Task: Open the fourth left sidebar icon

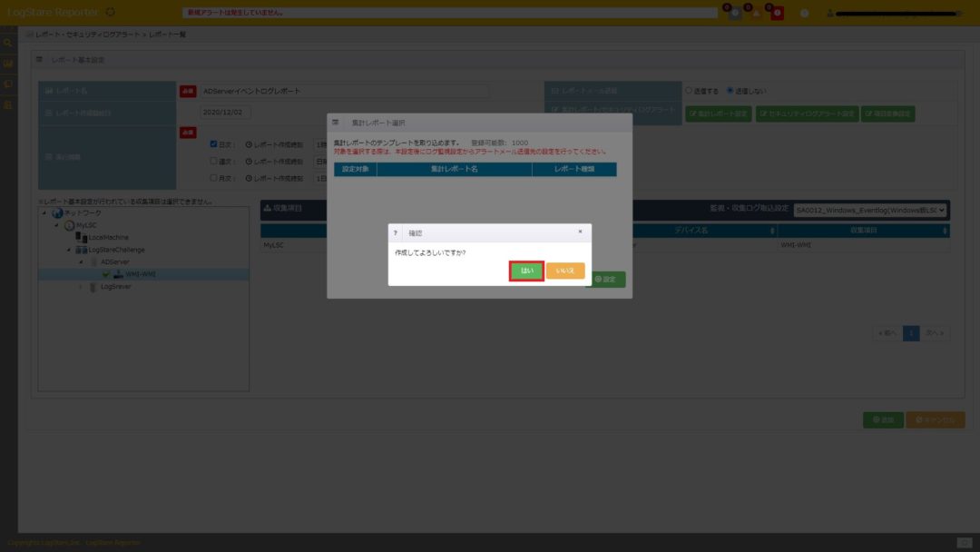Action: 8,104
